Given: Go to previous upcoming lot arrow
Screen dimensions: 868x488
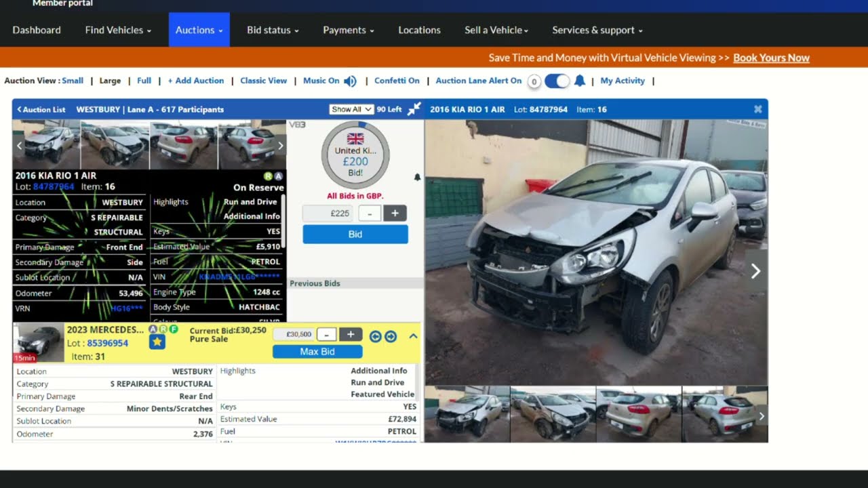Looking at the screenshot, I should (x=375, y=336).
